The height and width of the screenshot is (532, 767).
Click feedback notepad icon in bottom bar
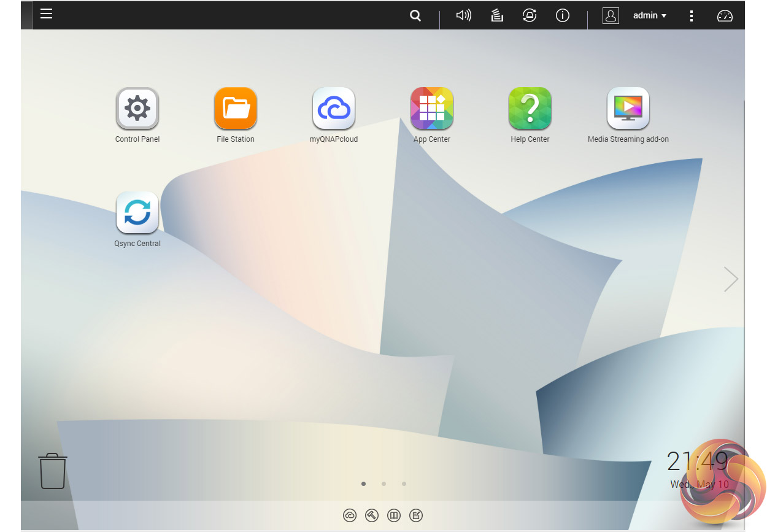tap(416, 515)
